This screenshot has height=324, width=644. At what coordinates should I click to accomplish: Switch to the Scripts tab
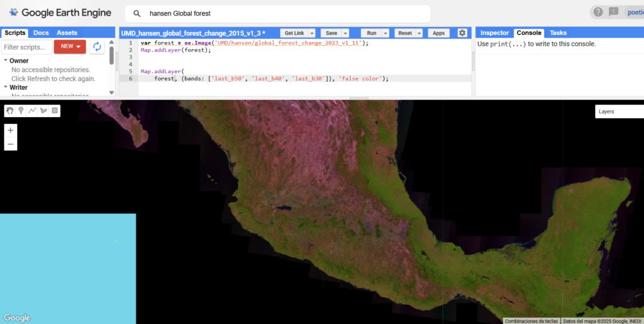click(15, 33)
